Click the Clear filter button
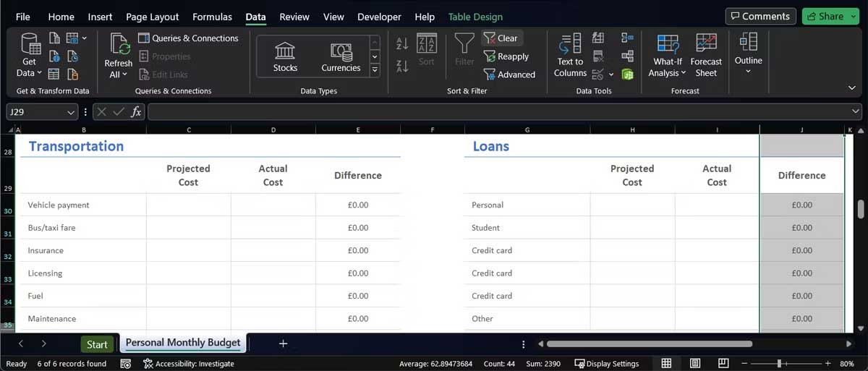This screenshot has width=868, height=371. point(501,38)
